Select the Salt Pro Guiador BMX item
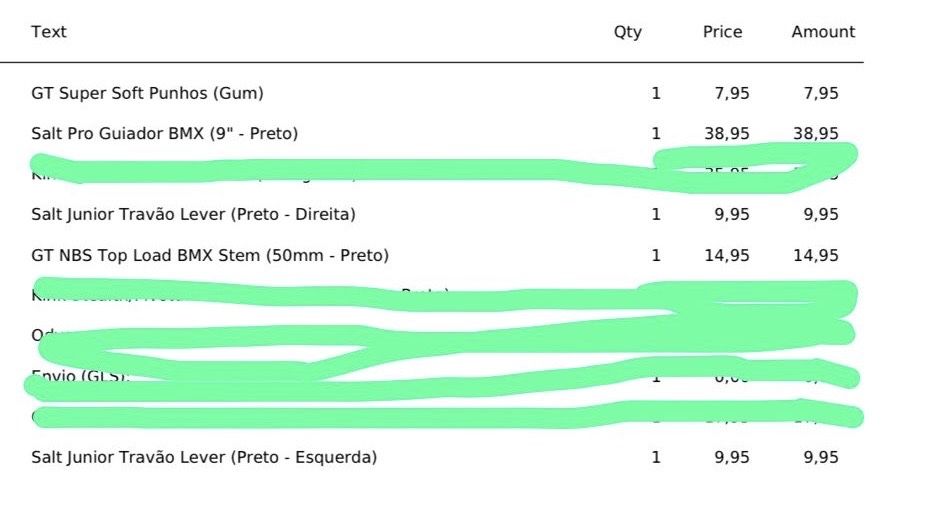This screenshot has width=946, height=523. click(164, 133)
